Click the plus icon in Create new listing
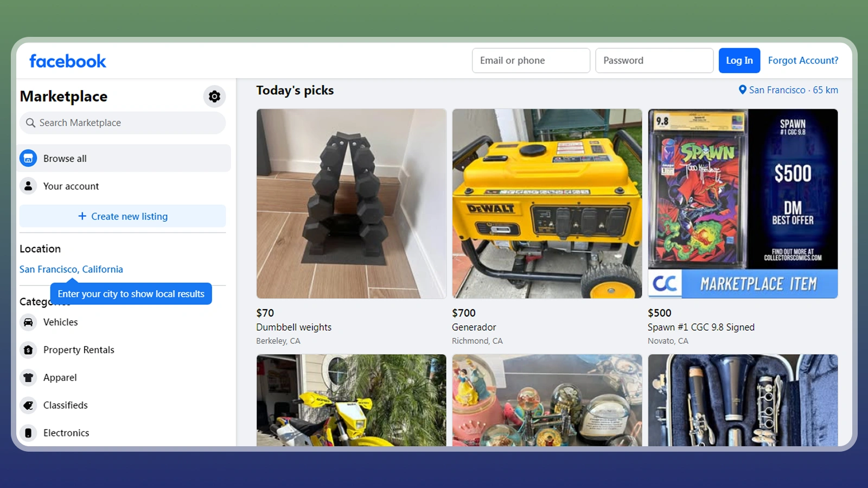This screenshot has height=488, width=868. [82, 216]
